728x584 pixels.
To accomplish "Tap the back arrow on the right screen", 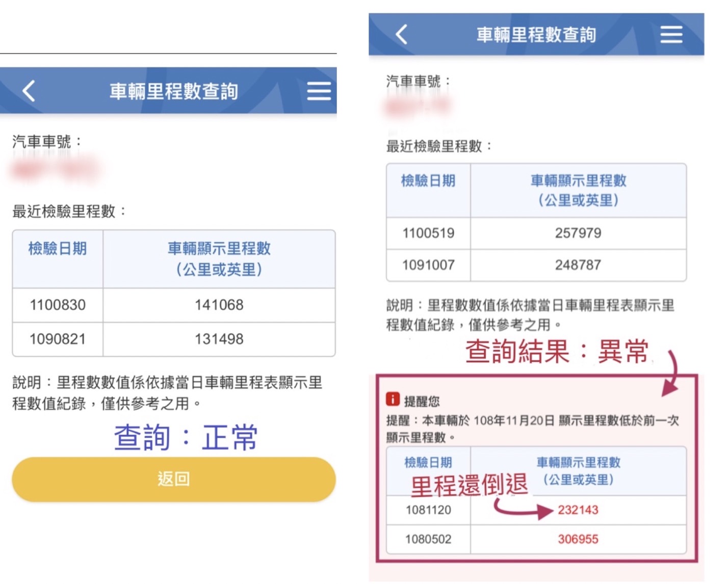I will point(402,35).
